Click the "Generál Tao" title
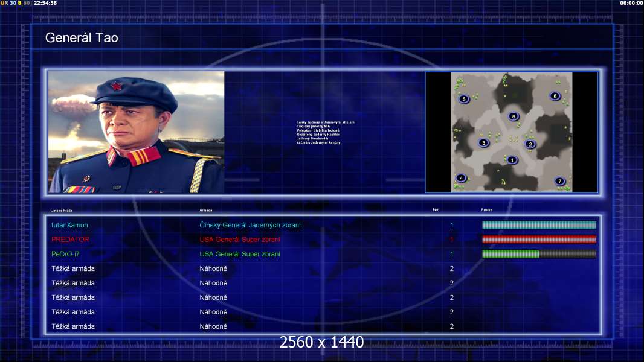Viewport: 644px width, 362px height. [82, 38]
